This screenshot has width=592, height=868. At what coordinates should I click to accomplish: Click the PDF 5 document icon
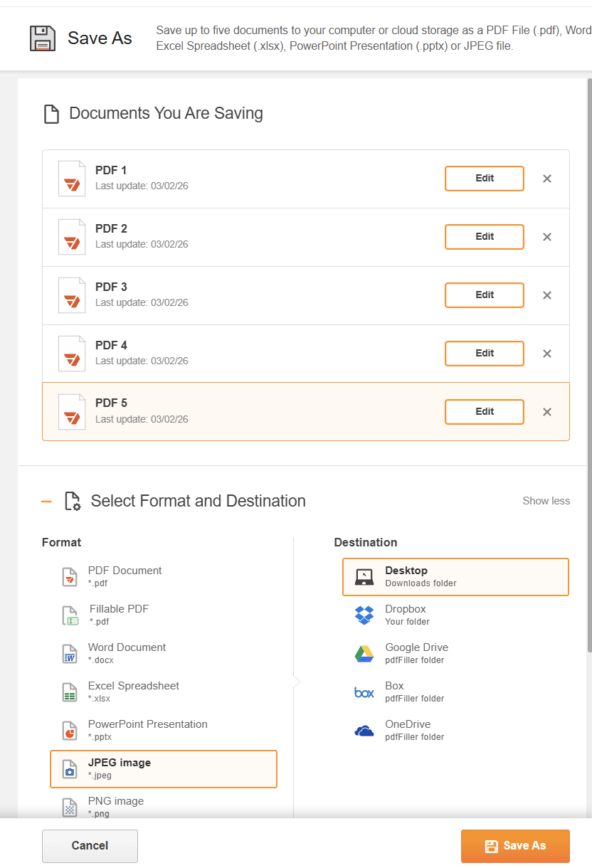click(72, 412)
